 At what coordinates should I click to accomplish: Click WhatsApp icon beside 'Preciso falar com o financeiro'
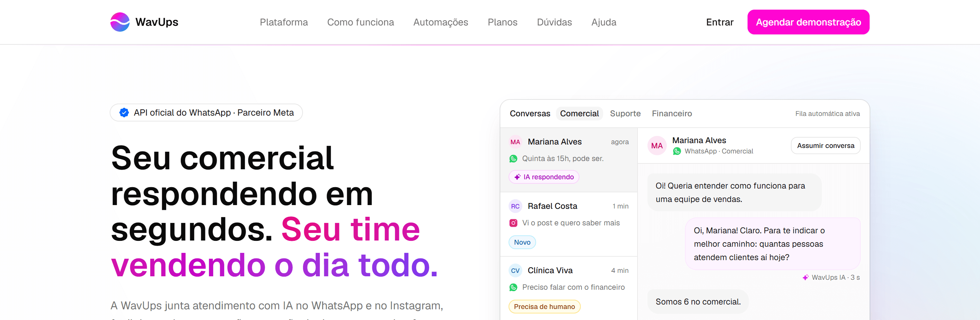point(513,287)
